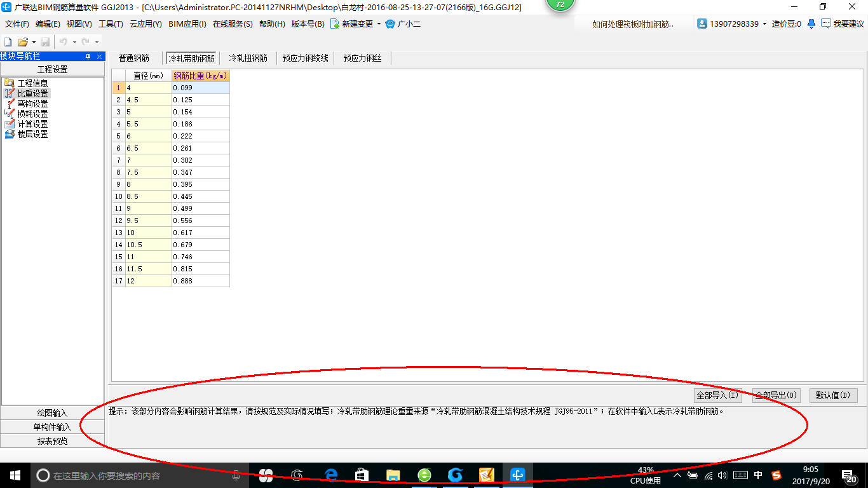Select the 钢筋比重 cell 0.888

click(x=201, y=281)
